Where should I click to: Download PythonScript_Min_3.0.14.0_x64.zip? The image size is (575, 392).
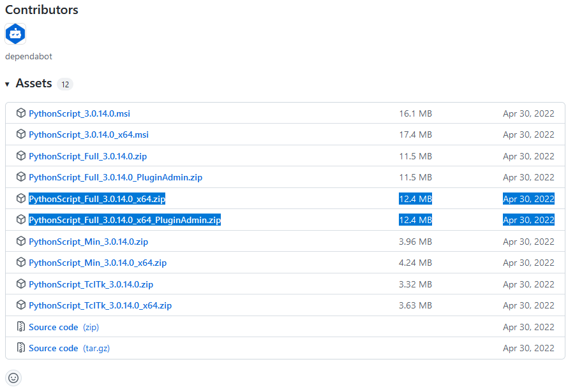[x=98, y=263]
